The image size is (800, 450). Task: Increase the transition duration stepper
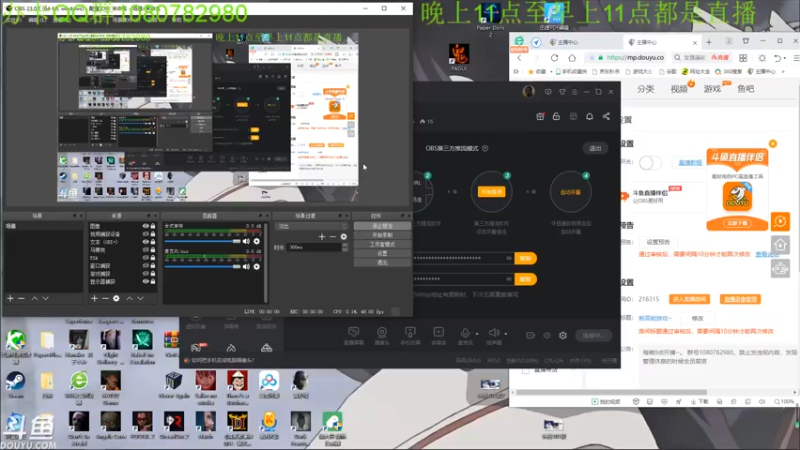(x=345, y=245)
